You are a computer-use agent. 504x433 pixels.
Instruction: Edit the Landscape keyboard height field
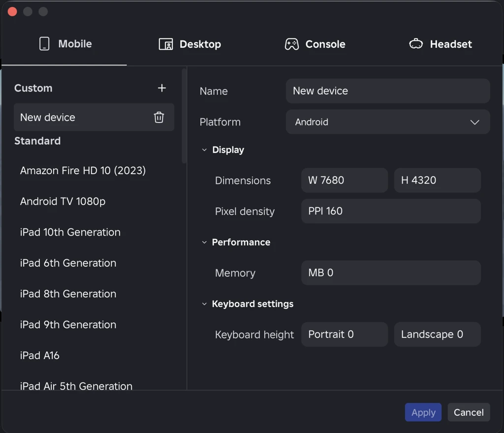click(438, 335)
